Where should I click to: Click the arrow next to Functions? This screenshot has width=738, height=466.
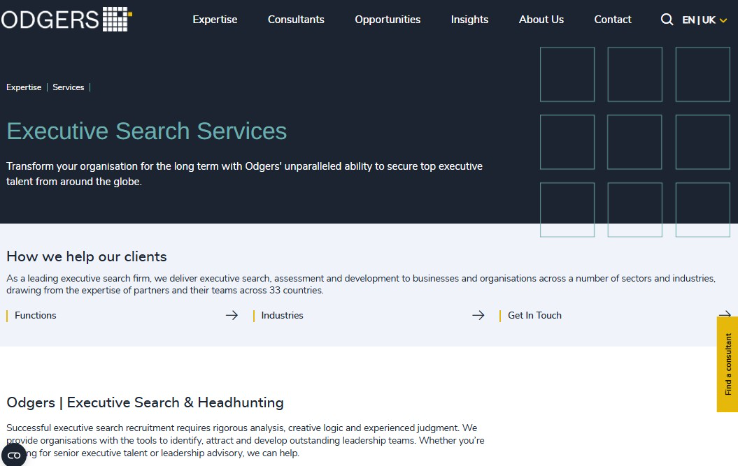coord(232,315)
